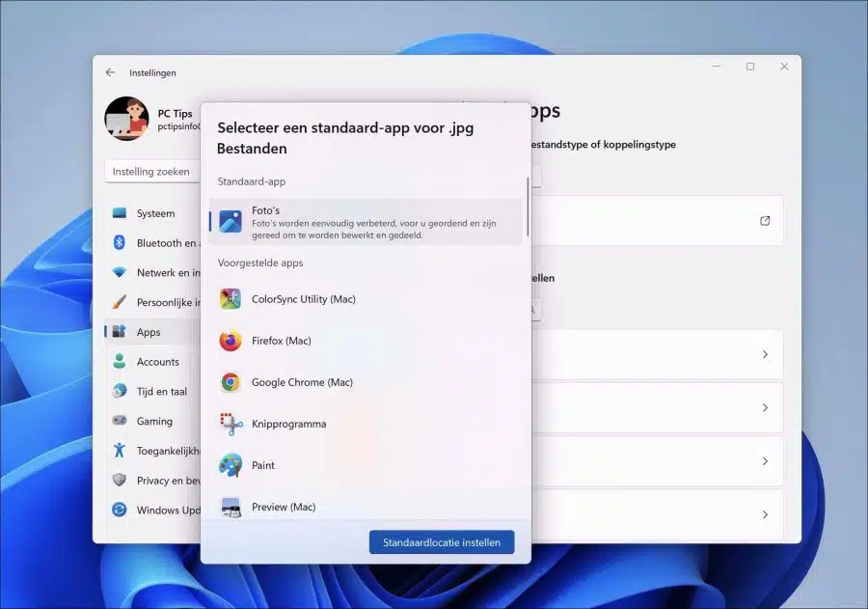Click the Tijd en taal globe icon
The height and width of the screenshot is (609, 868).
click(119, 391)
